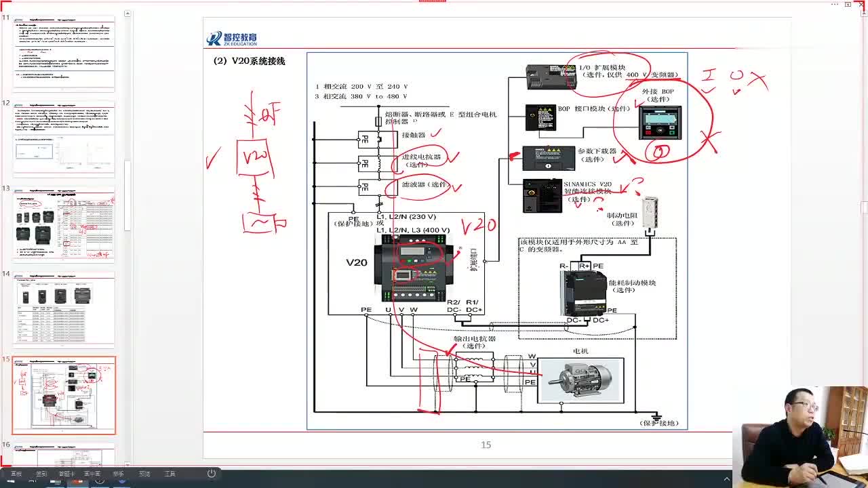Click the 答题卡 item in bottom toolbar
Image resolution: width=868 pixels, height=488 pixels.
click(x=66, y=474)
